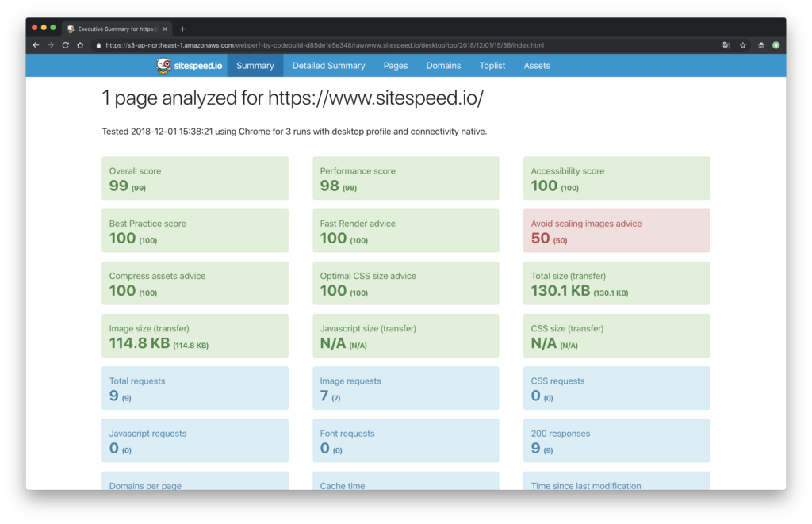Screen dimensions: 812x524
Task: Click the 200 responses label
Action: (x=561, y=434)
